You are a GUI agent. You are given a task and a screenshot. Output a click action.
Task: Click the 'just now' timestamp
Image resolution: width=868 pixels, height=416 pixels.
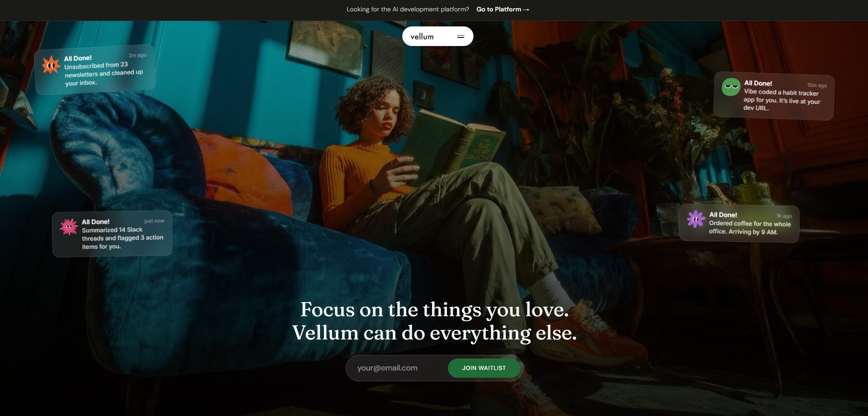pos(154,221)
